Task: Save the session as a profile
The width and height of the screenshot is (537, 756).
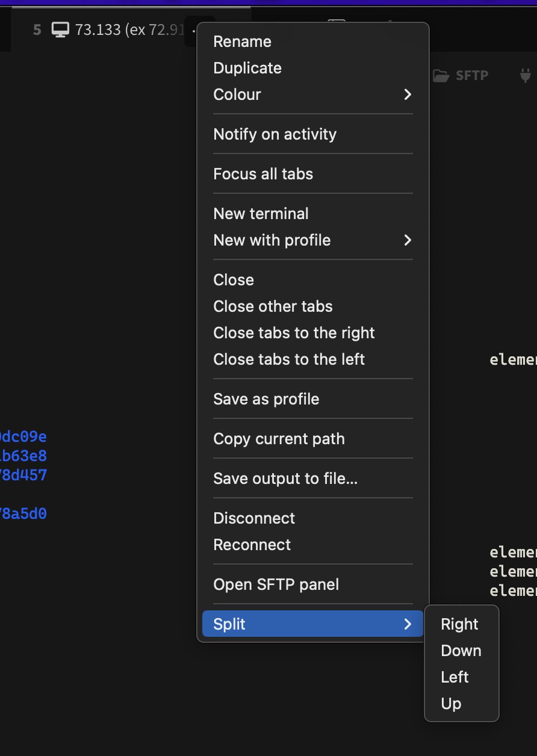Action: click(266, 399)
